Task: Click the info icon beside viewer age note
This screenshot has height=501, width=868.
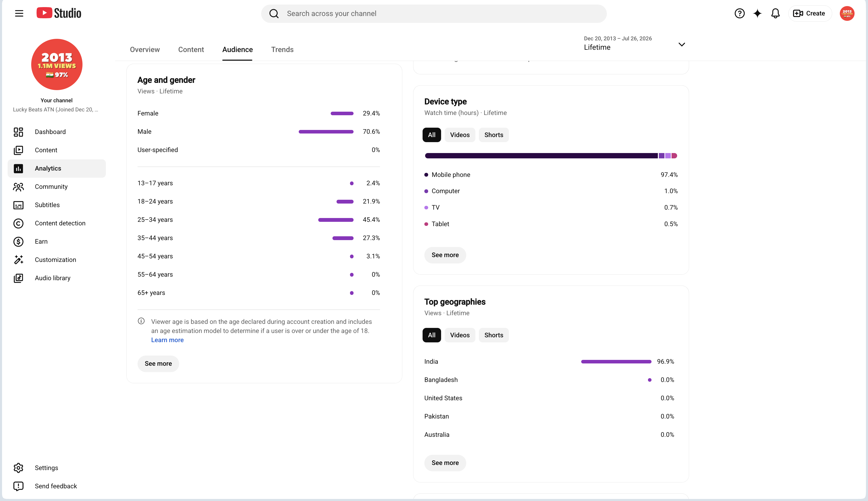Action: (x=141, y=321)
